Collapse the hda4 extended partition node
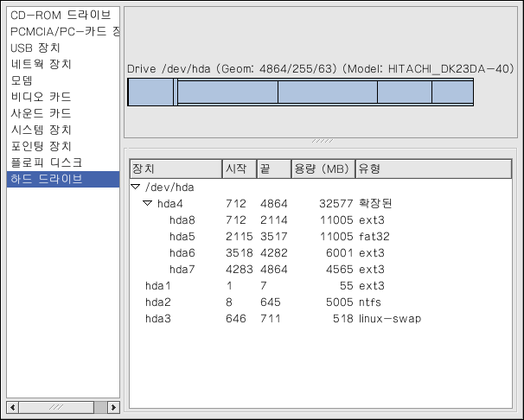 (148, 203)
